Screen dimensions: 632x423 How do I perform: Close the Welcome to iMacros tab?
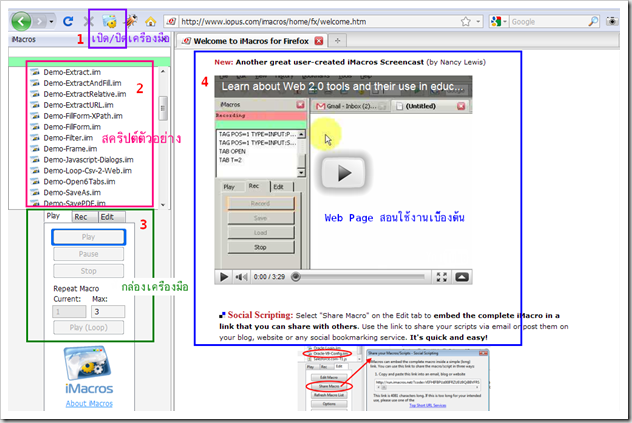[x=319, y=41]
